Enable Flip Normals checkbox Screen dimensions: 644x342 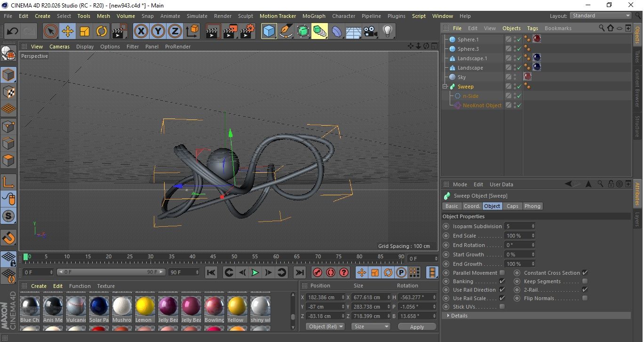(585, 298)
